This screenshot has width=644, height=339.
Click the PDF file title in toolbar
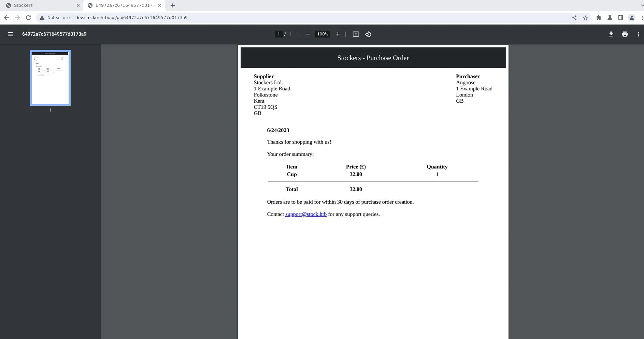pyautogui.click(x=54, y=34)
